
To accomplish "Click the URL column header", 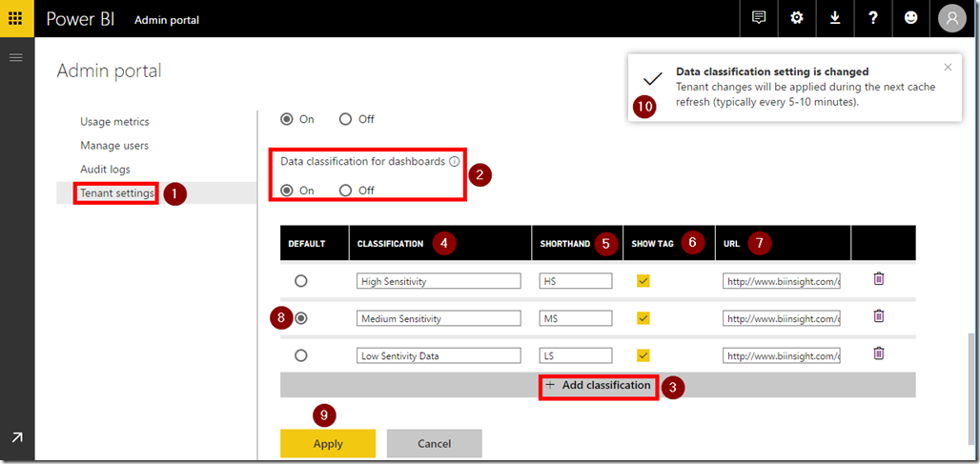I will (x=730, y=244).
